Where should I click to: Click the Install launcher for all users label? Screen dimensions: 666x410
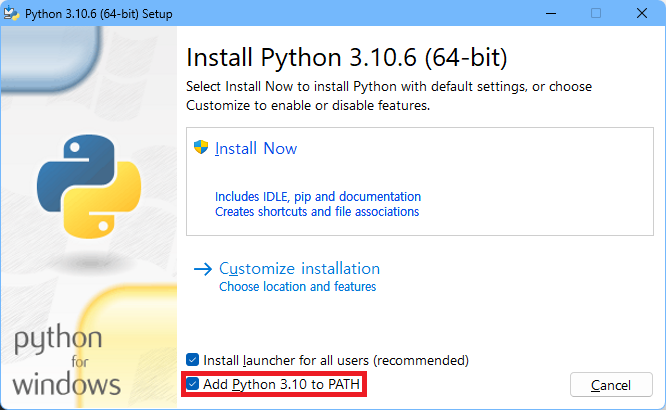[336, 360]
